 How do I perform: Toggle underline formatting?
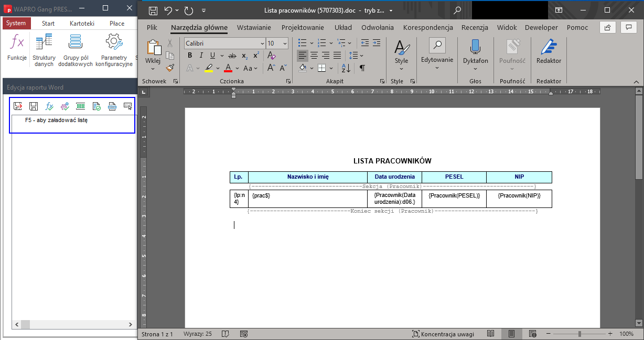click(x=212, y=56)
